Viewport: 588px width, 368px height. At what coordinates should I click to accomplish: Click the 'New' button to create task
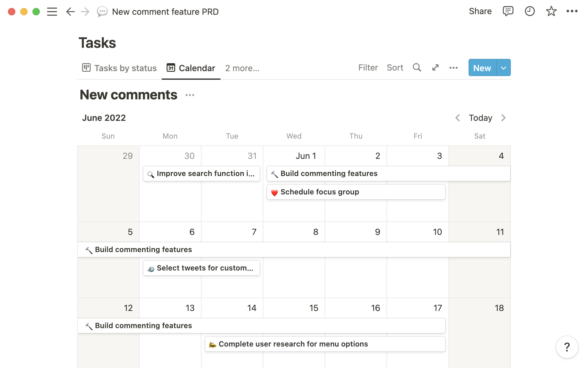click(482, 67)
